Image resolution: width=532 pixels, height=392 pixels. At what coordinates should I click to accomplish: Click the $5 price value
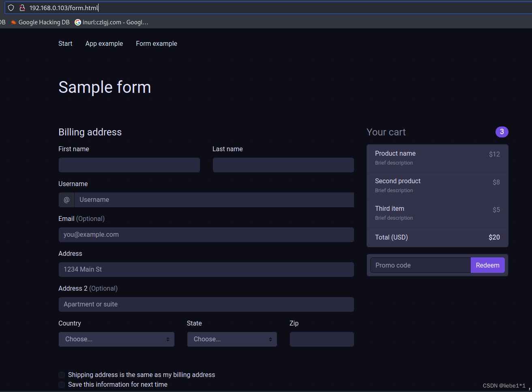[496, 210]
